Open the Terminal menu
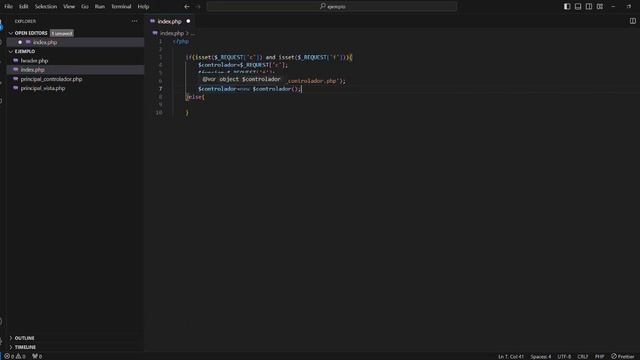 pos(121,7)
